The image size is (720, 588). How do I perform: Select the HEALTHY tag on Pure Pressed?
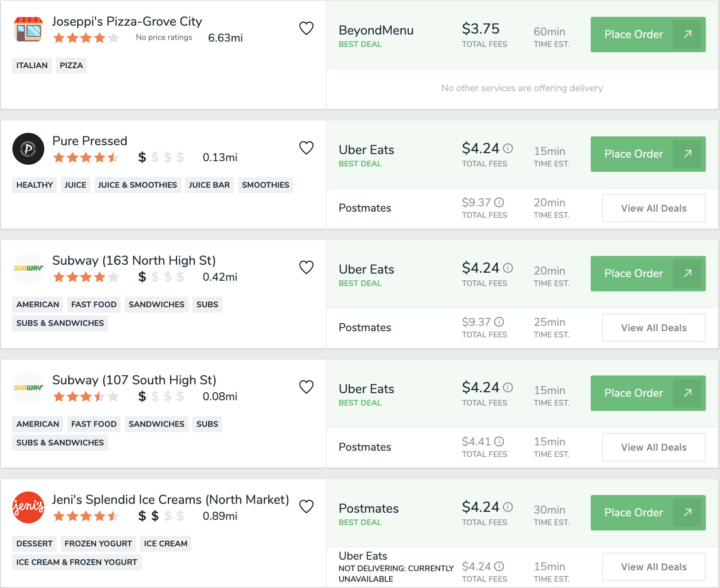(35, 185)
